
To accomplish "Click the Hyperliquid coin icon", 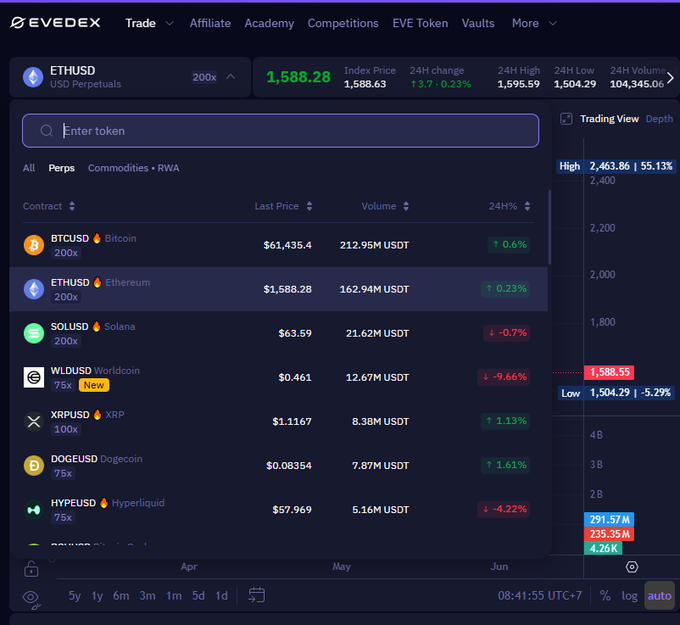I will pos(34,510).
